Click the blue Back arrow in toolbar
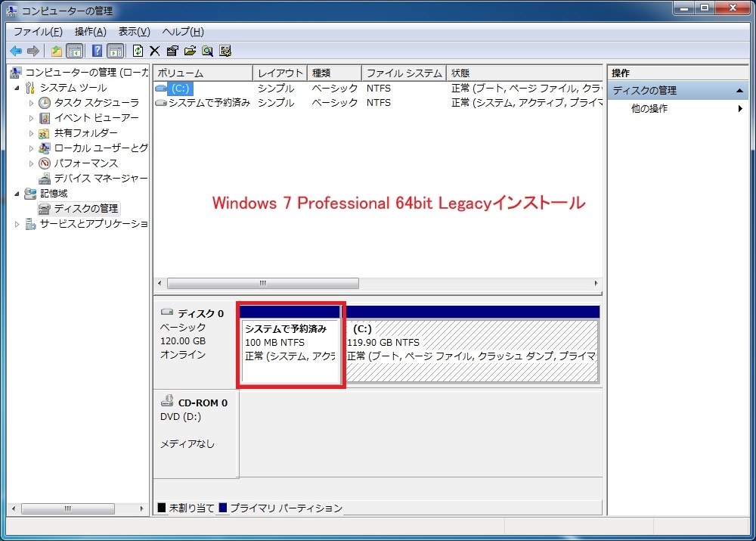756x541 pixels. click(16, 51)
